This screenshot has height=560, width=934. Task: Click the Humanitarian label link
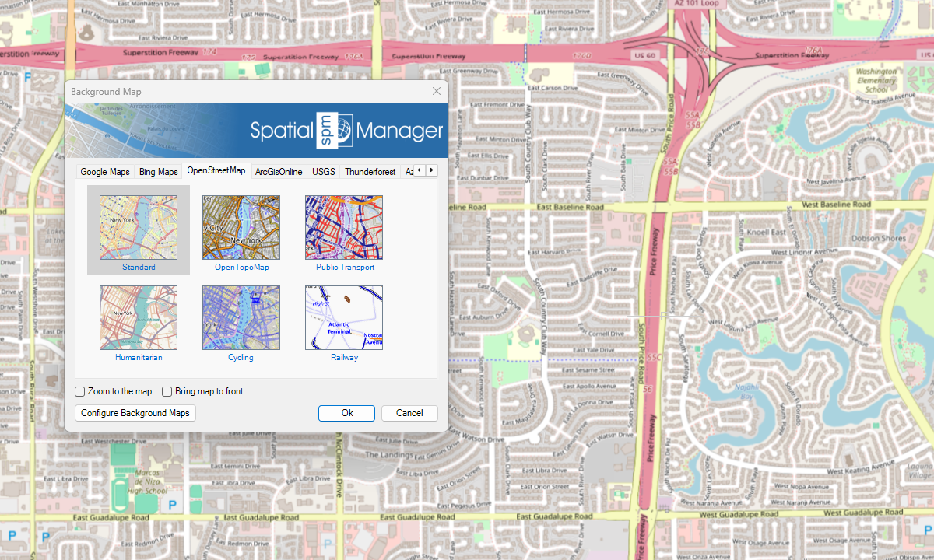click(x=139, y=357)
